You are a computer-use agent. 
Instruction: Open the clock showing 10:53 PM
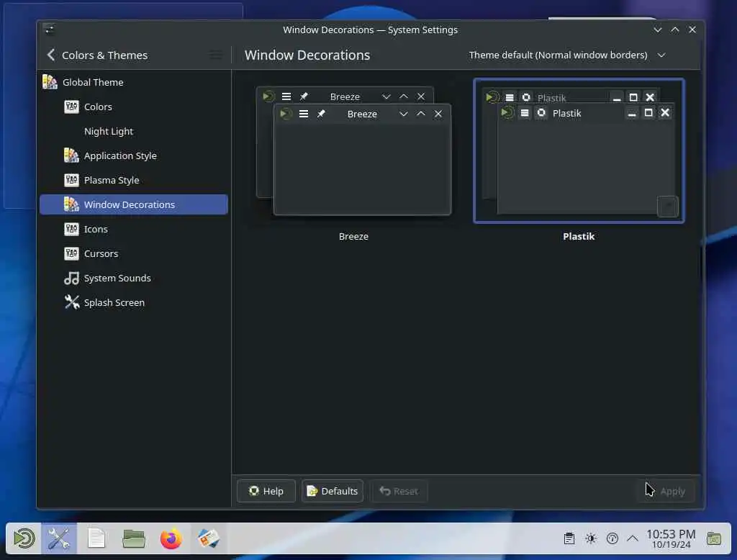671,539
